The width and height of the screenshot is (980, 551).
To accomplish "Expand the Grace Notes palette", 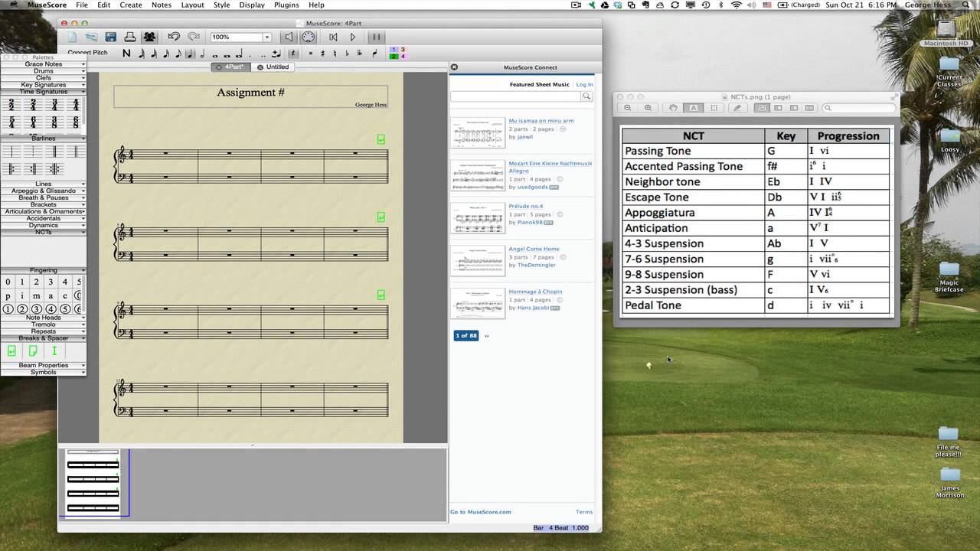I will [x=44, y=64].
